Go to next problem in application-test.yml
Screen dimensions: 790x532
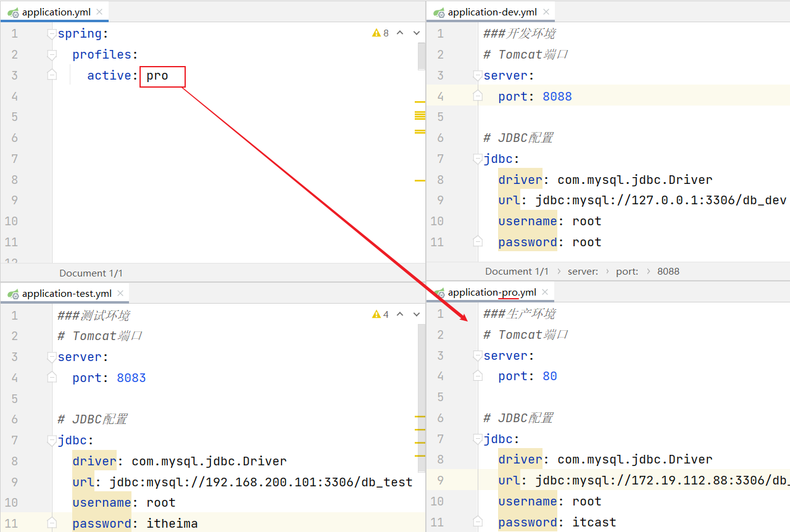[417, 315]
